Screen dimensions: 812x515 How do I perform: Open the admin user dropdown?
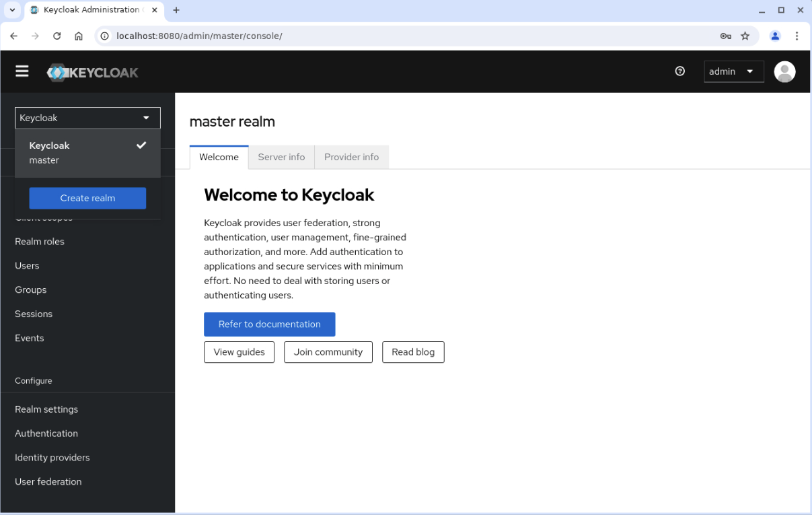pyautogui.click(x=734, y=71)
